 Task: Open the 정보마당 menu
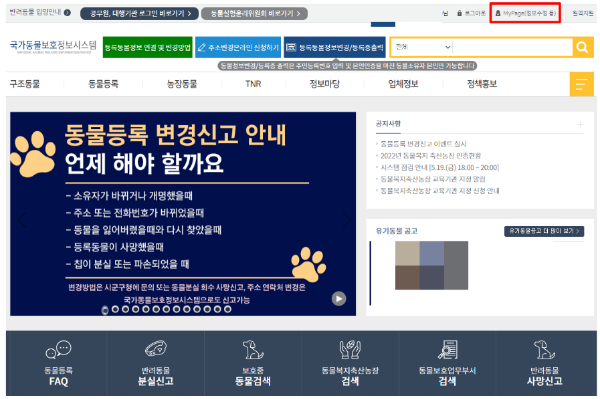324,84
